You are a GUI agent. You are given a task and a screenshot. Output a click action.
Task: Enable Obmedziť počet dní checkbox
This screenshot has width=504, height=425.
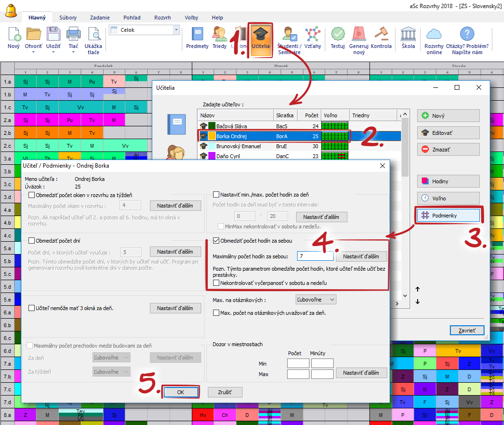(32, 240)
